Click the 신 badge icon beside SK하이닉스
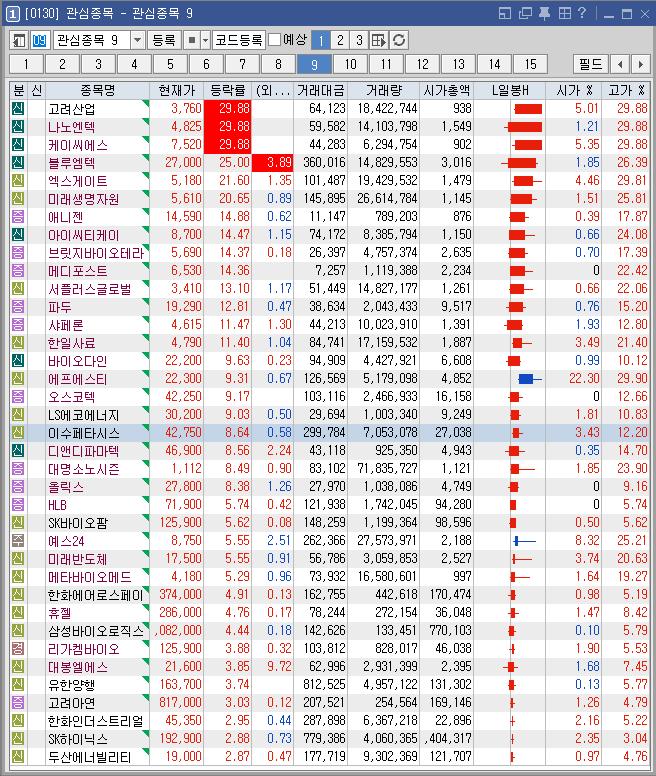The width and height of the screenshot is (656, 776). (x=18, y=738)
